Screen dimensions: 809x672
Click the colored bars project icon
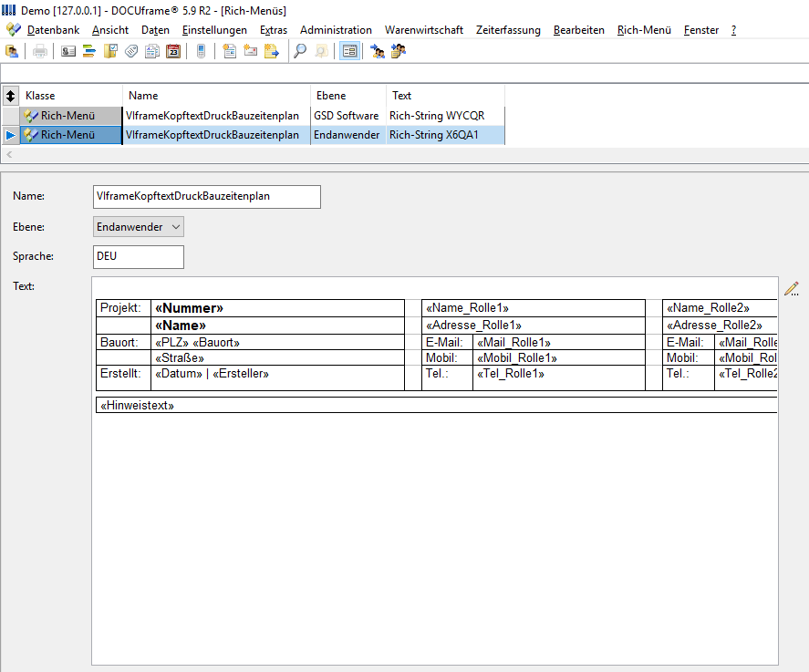point(89,51)
